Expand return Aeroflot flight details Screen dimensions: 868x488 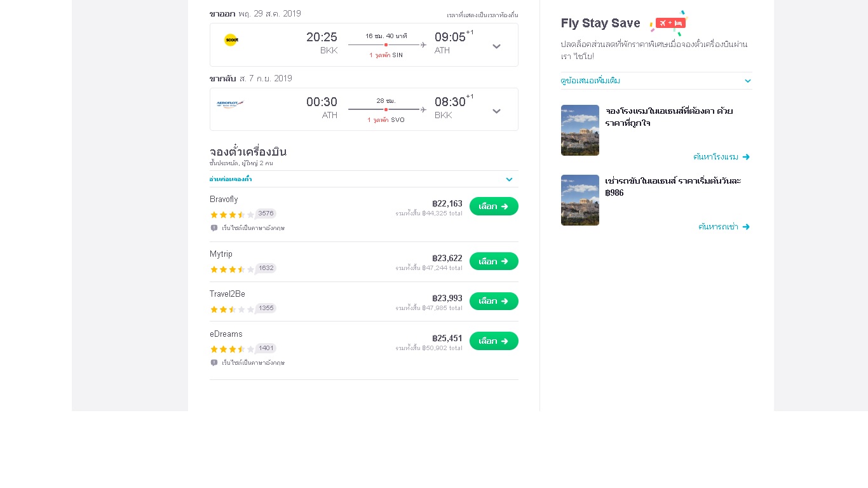[497, 111]
